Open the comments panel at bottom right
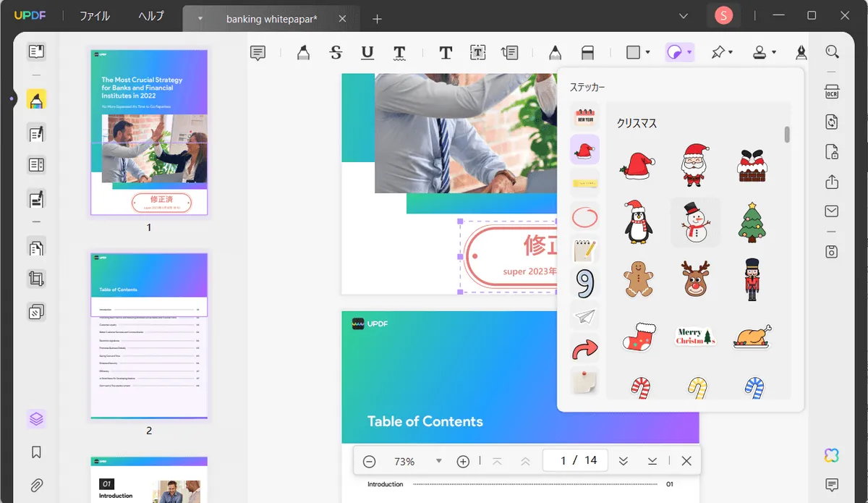868x503 pixels. click(x=832, y=484)
